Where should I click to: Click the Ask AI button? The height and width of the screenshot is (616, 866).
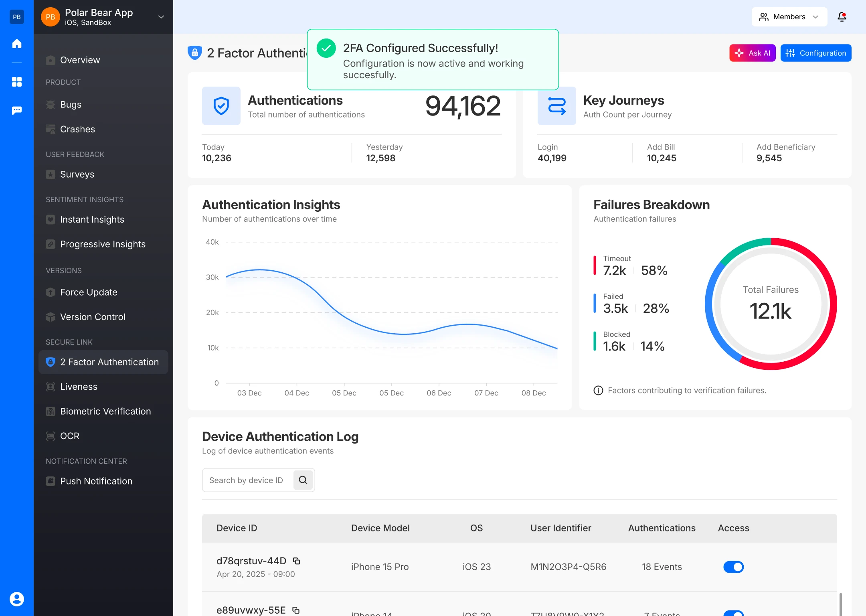752,53
